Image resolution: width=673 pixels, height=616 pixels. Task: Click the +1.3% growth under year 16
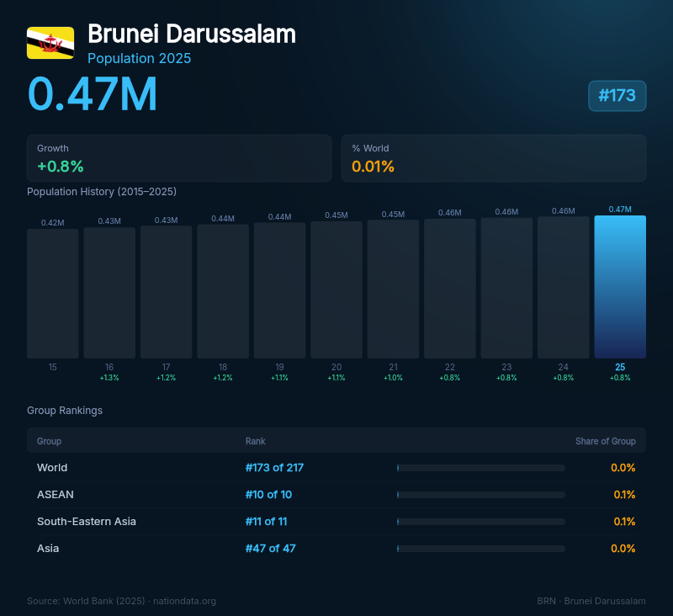point(109,378)
